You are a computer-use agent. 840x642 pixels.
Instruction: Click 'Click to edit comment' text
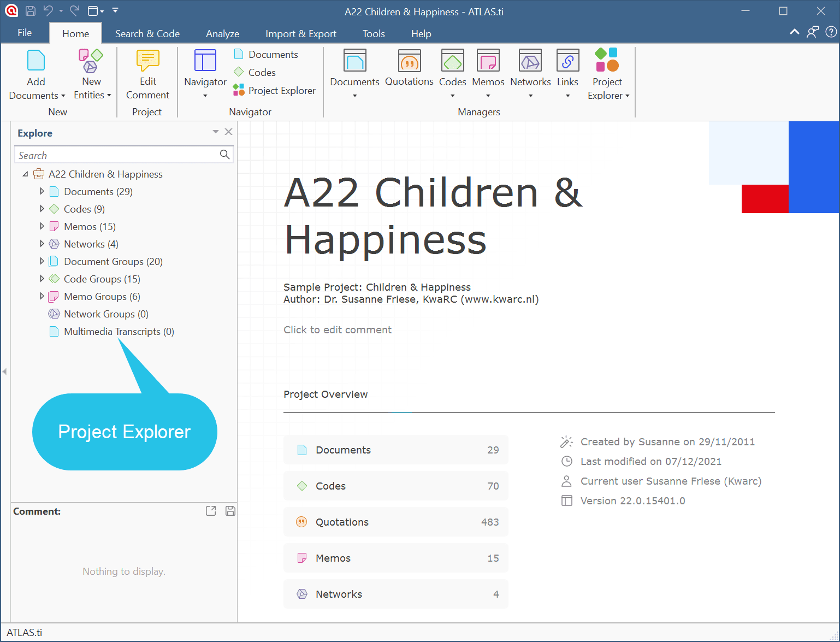(338, 329)
